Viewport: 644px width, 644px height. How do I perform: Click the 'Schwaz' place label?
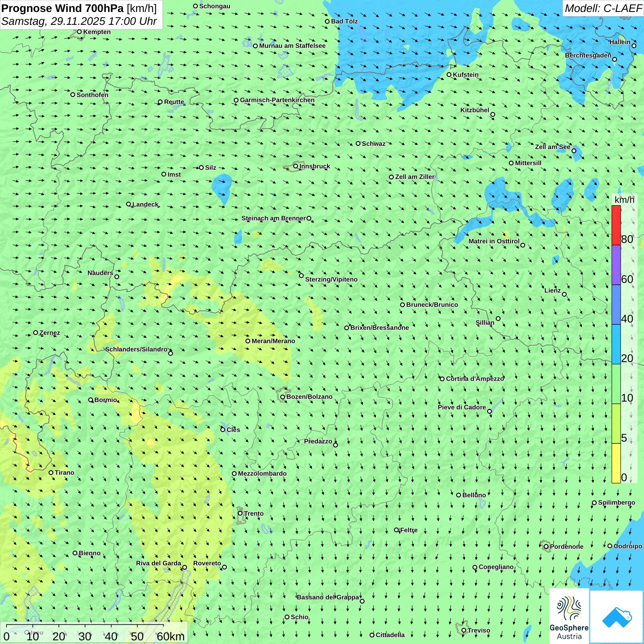(x=374, y=144)
